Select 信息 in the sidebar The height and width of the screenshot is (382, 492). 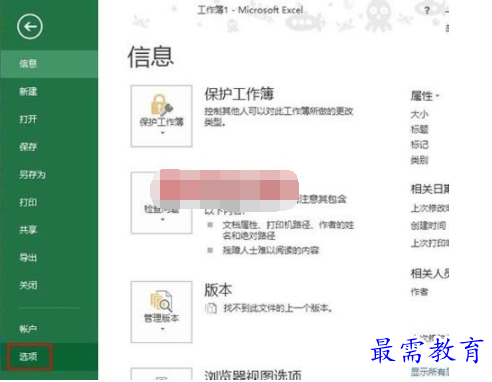49,64
